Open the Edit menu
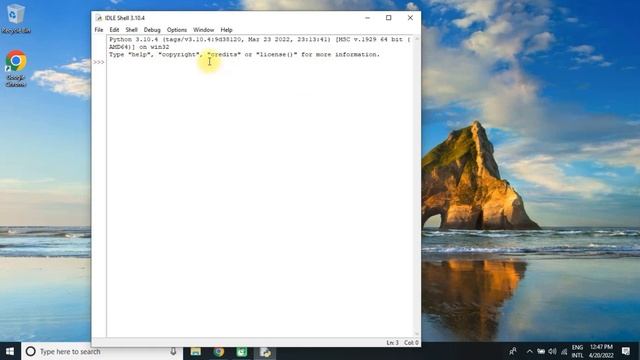Image resolution: width=640 pixels, height=360 pixels. [x=114, y=30]
